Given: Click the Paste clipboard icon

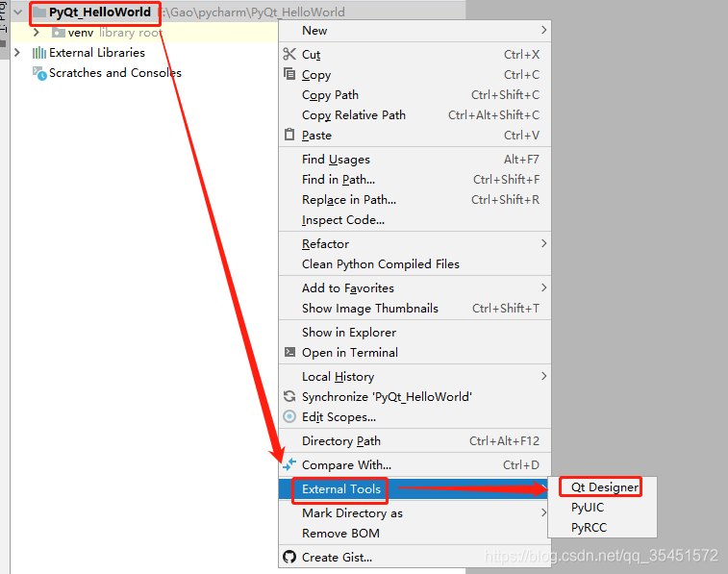Looking at the screenshot, I should click(x=289, y=135).
